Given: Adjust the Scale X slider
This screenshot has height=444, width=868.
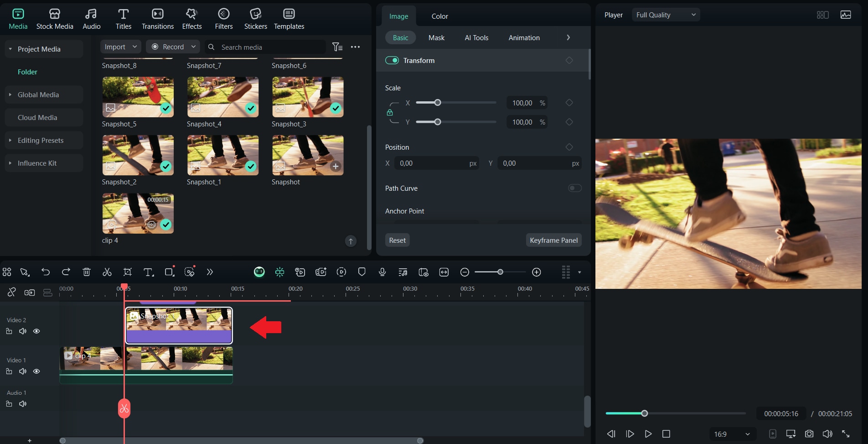Looking at the screenshot, I should pyautogui.click(x=456, y=103).
